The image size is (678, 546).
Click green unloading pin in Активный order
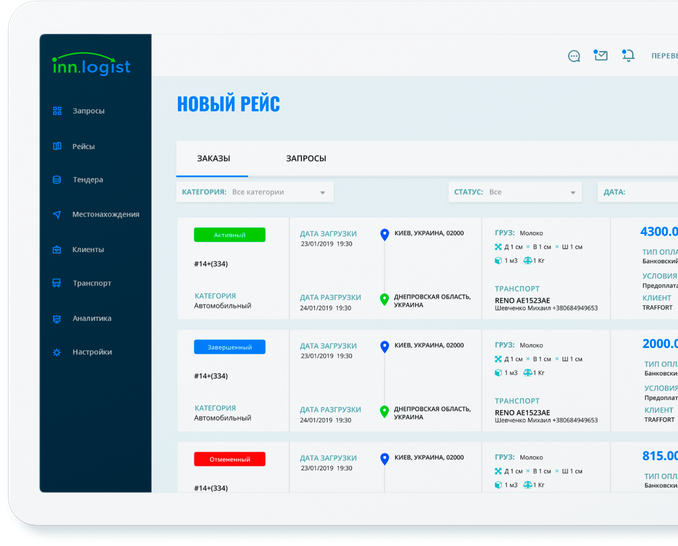point(384,299)
